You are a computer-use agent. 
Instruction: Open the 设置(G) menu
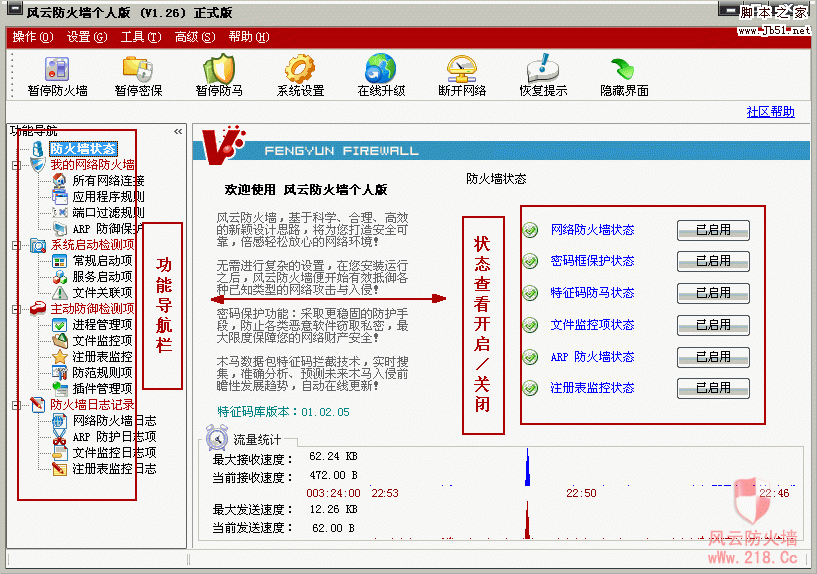[x=87, y=37]
